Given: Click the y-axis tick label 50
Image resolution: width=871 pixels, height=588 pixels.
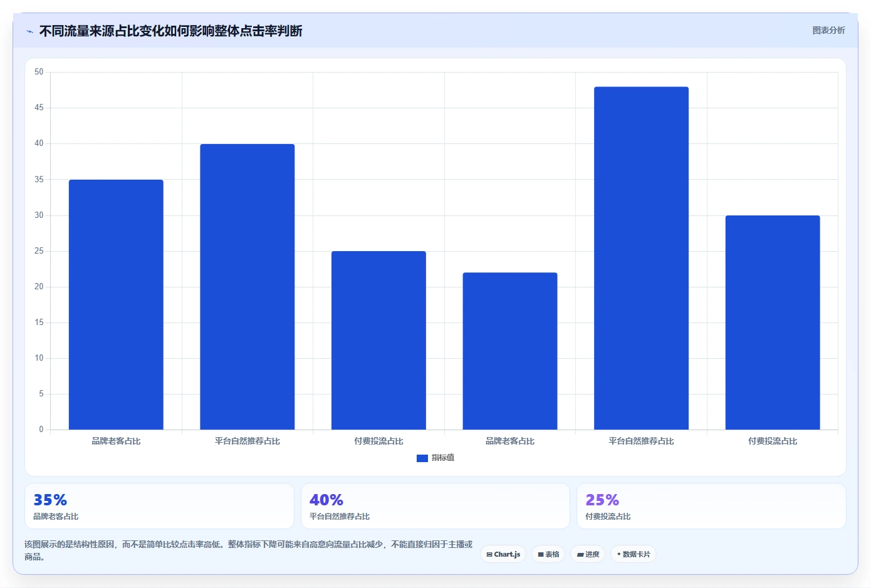Looking at the screenshot, I should point(39,72).
